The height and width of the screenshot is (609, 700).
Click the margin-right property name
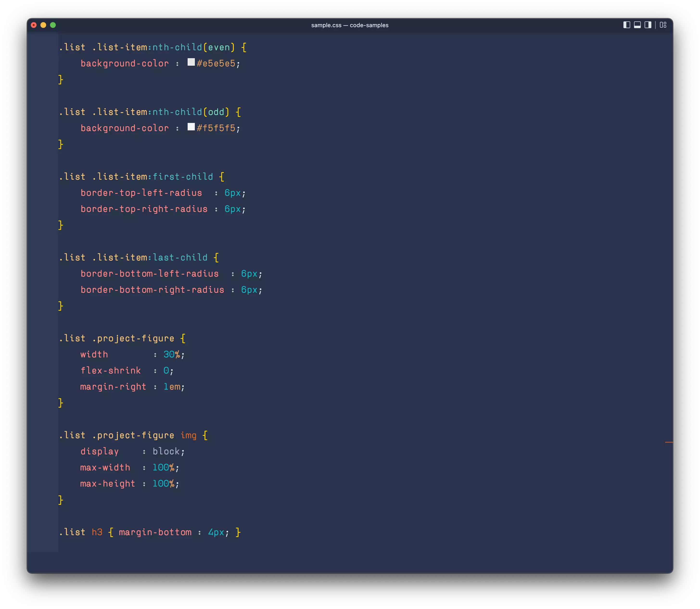[x=113, y=387]
